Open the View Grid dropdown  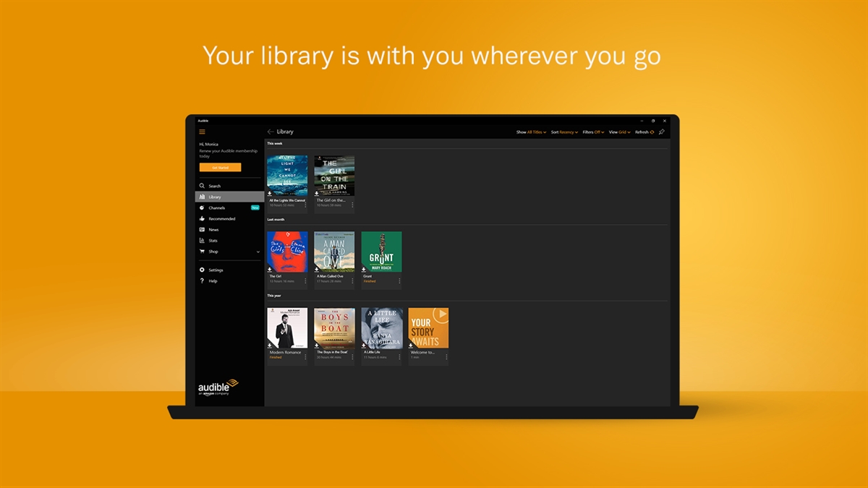[619, 132]
